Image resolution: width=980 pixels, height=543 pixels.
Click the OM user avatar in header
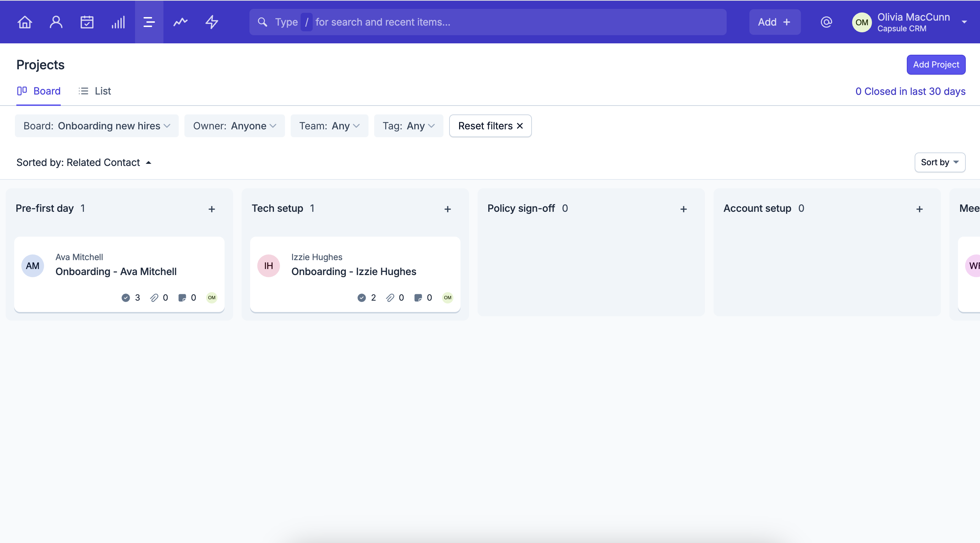click(x=862, y=22)
